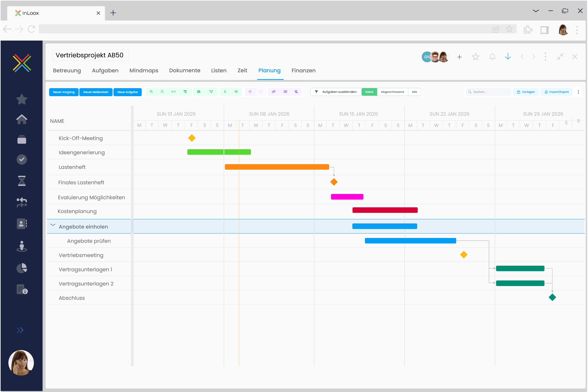Switch to the Betreuung tab

coord(67,70)
